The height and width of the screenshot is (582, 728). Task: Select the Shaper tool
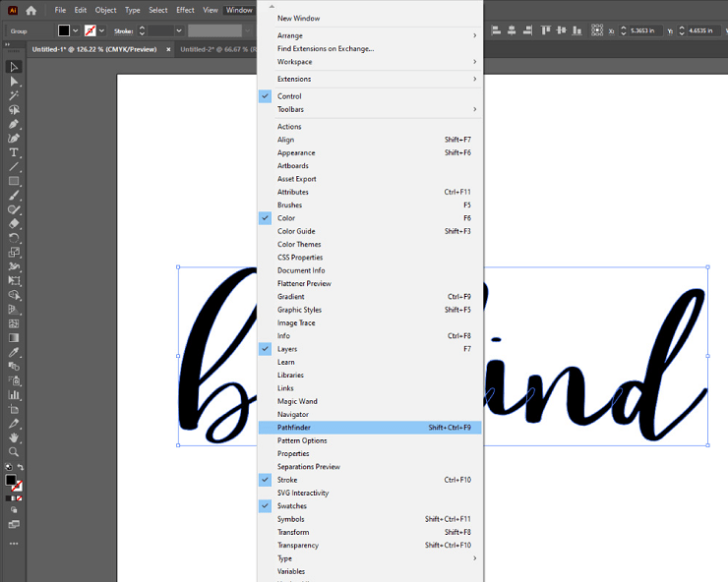tap(14, 209)
